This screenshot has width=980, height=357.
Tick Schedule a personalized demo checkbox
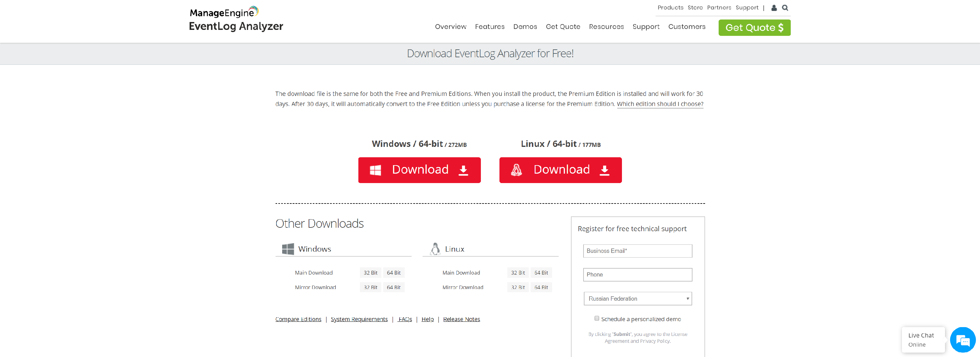pos(596,318)
